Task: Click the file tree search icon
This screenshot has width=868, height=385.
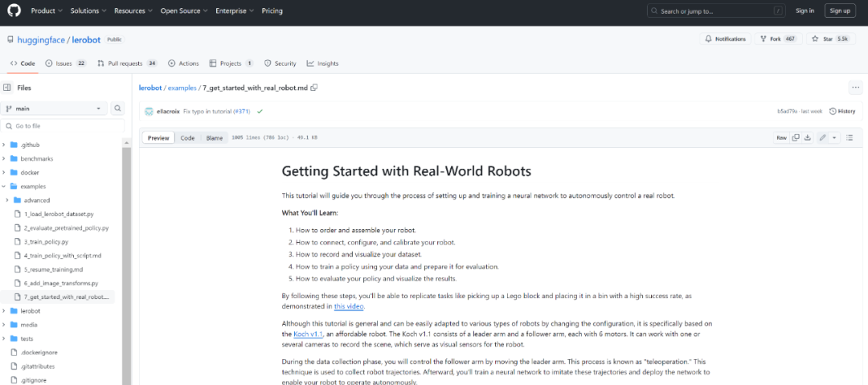Action: [117, 109]
